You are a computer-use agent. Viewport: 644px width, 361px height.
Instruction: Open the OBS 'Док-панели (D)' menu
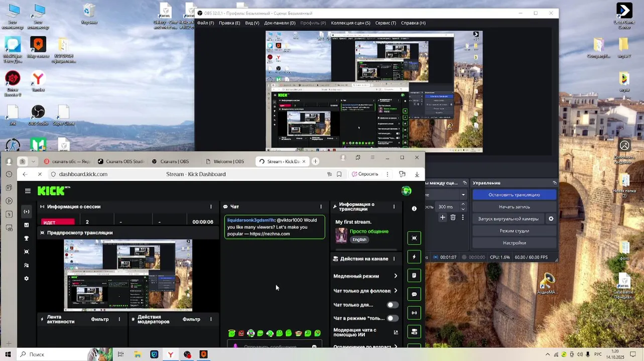280,23
